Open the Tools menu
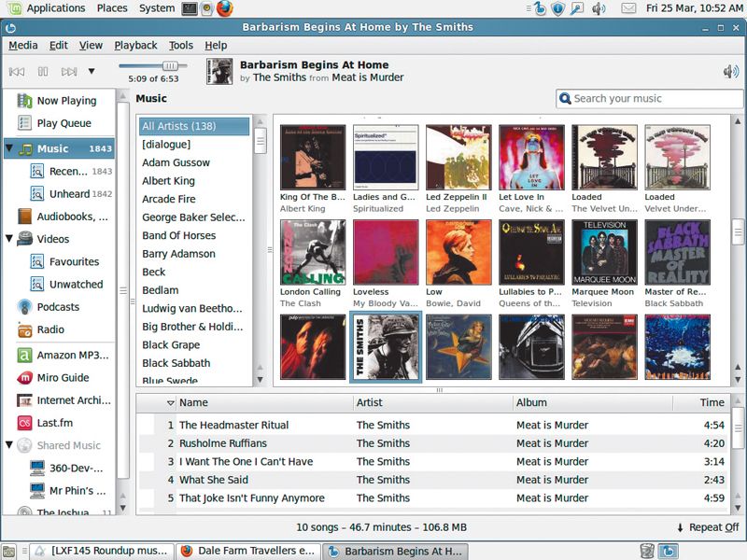 click(180, 45)
